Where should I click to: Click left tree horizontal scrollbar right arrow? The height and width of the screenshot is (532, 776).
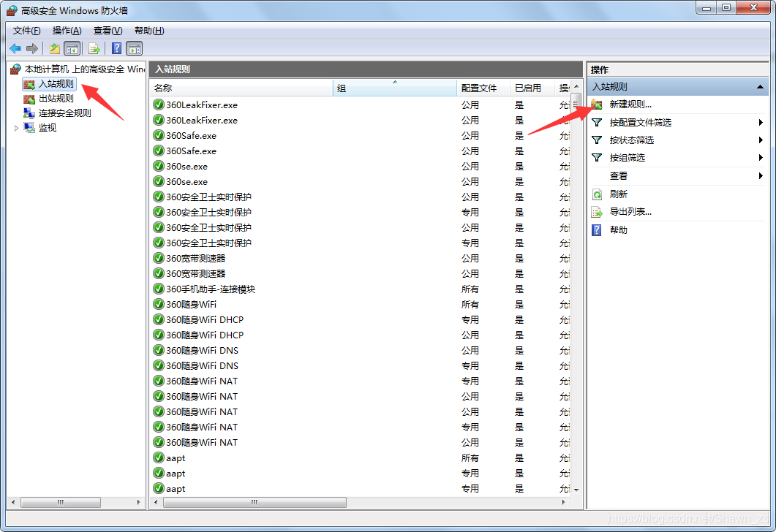(138, 502)
